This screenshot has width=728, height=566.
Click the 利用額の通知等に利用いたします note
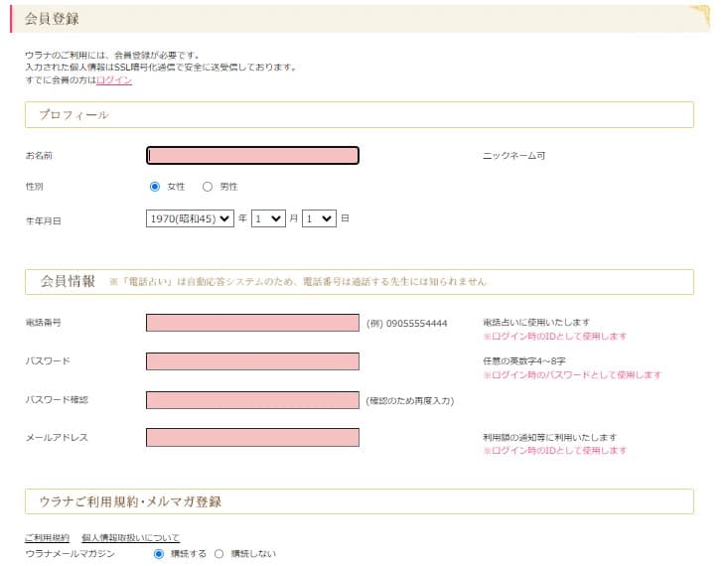pos(549,437)
